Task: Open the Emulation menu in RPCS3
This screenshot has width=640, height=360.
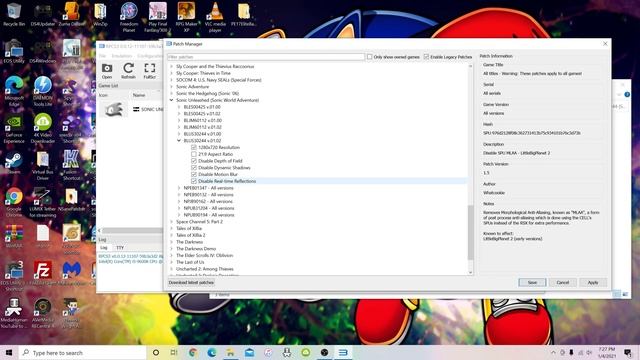Action: [122, 56]
